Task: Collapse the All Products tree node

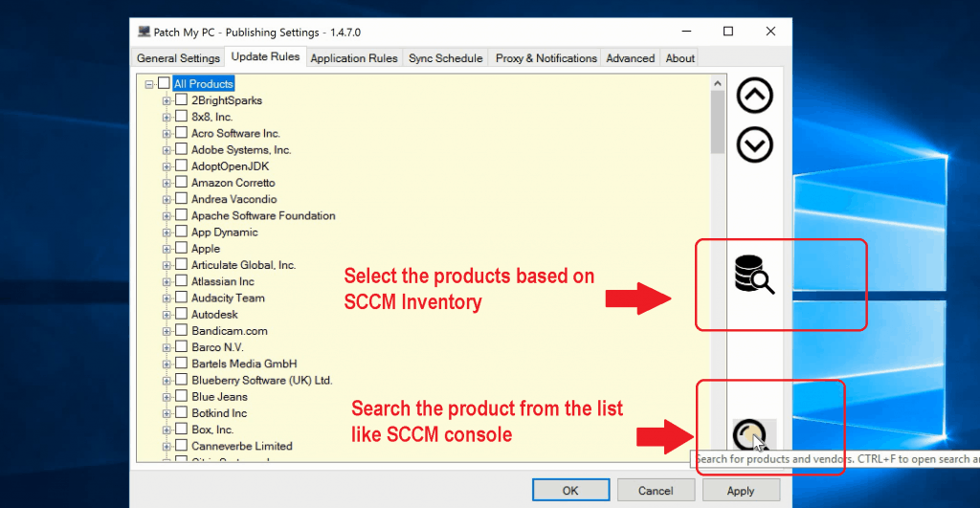Action: [148, 84]
